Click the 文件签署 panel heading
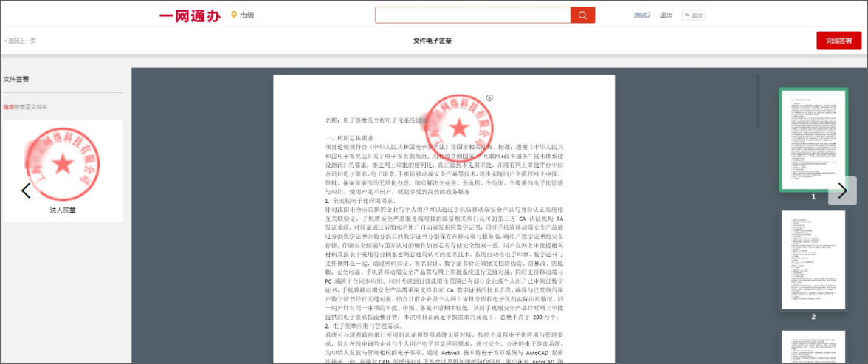Screen dimensions: 868x364 point(16,79)
